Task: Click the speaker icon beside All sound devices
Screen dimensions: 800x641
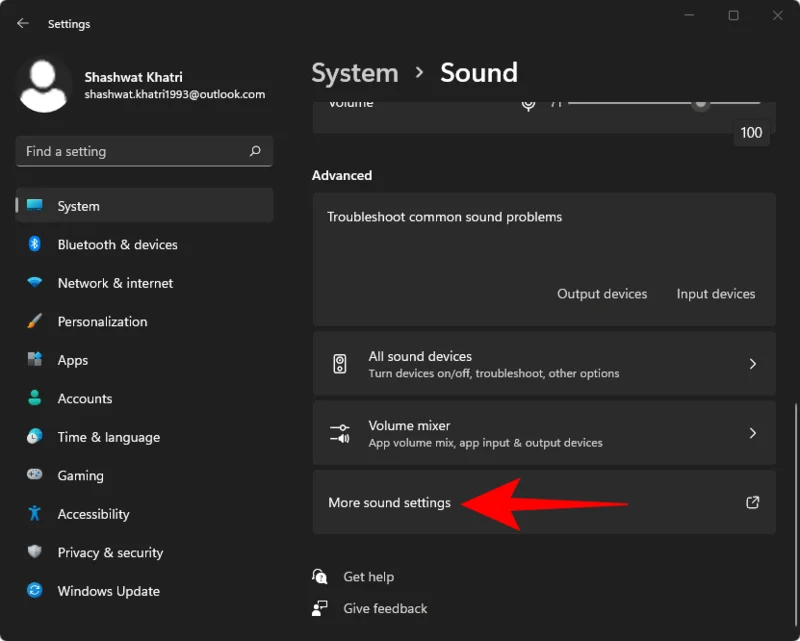Action: (340, 363)
